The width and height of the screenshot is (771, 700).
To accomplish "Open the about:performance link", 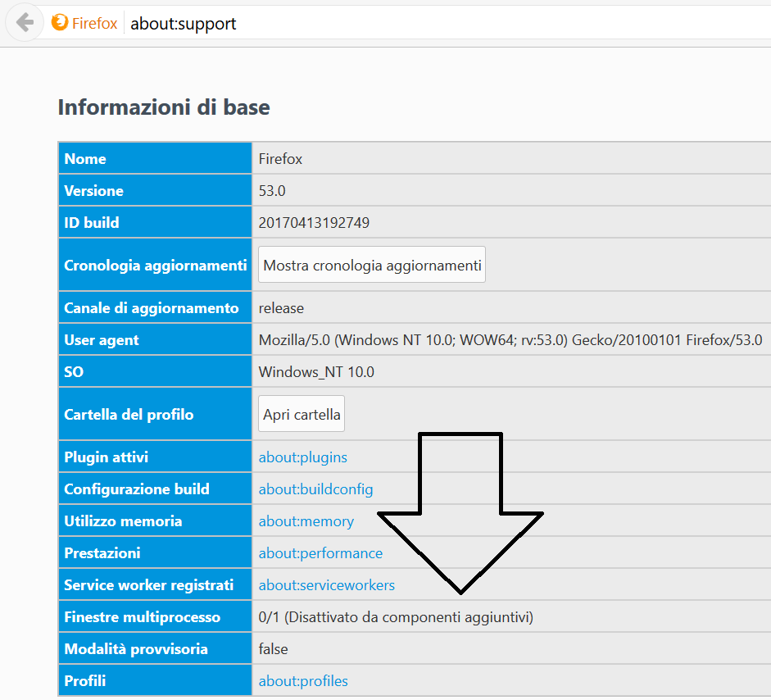I will point(320,553).
